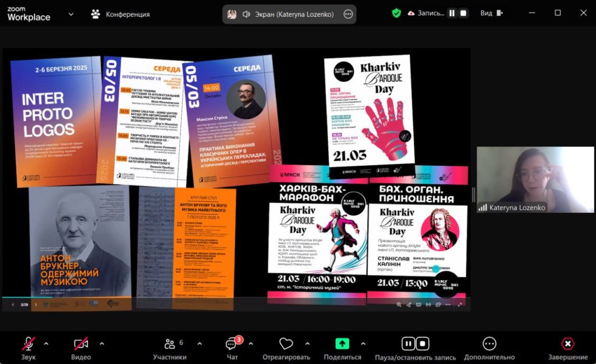The image size is (596, 364).
Task: Click the Kateryna Lozenko name label
Action: [517, 208]
